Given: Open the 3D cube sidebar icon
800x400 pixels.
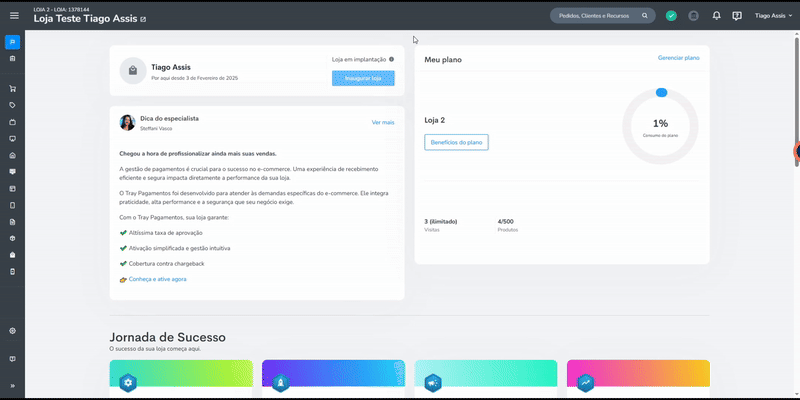Looking at the screenshot, I should 13,238.
